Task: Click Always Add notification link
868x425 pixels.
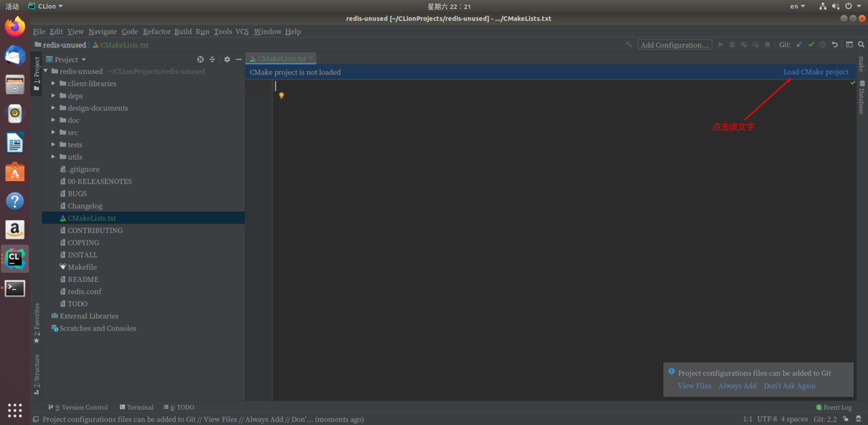Action: click(737, 386)
